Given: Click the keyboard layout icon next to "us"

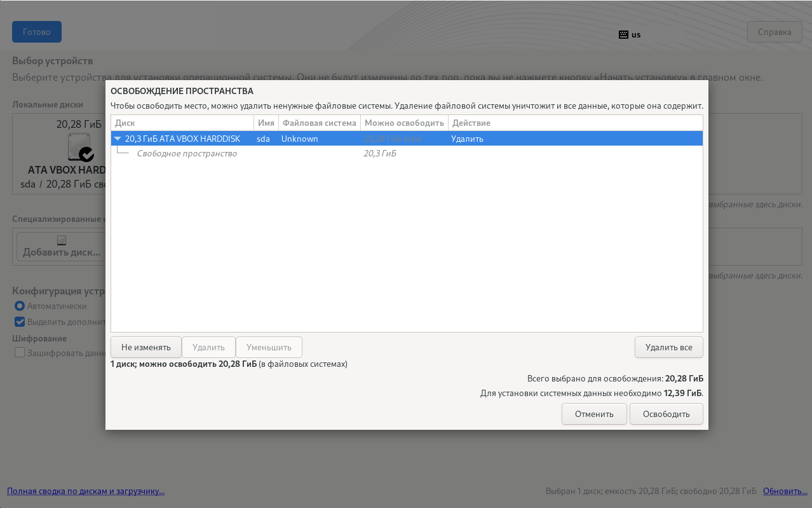Looking at the screenshot, I should (x=623, y=34).
